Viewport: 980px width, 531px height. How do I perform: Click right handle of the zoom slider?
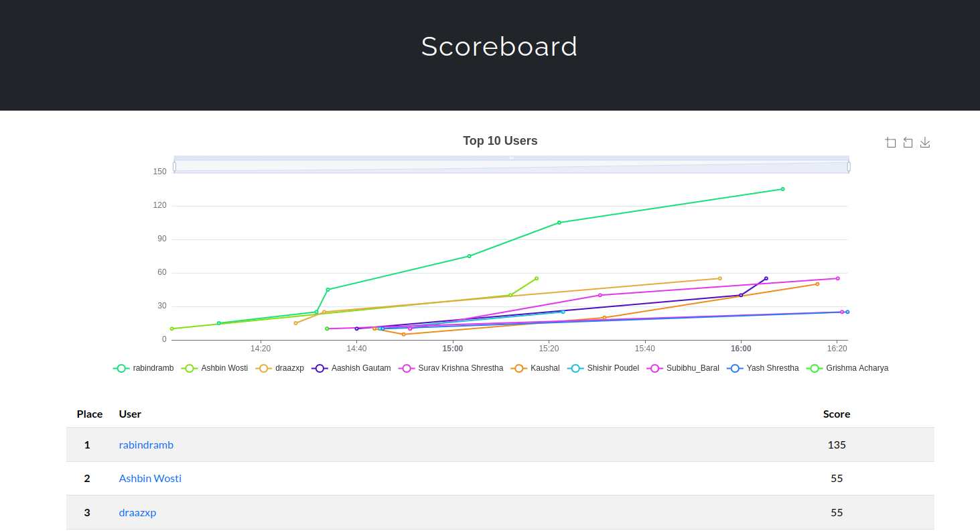click(x=849, y=166)
